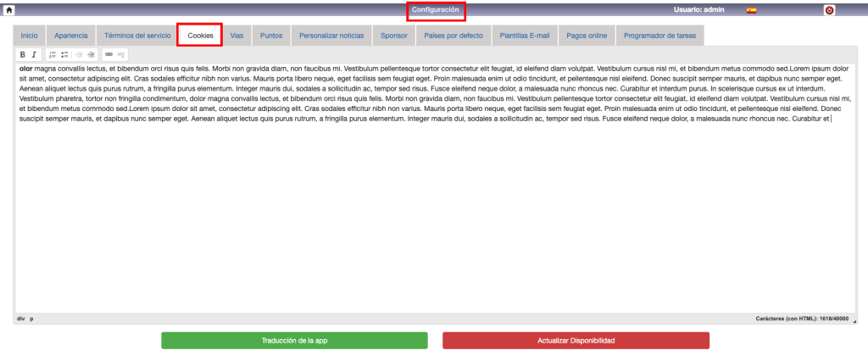Open the Apariencia tab
Screen dimensions: 868x356
[x=70, y=36]
